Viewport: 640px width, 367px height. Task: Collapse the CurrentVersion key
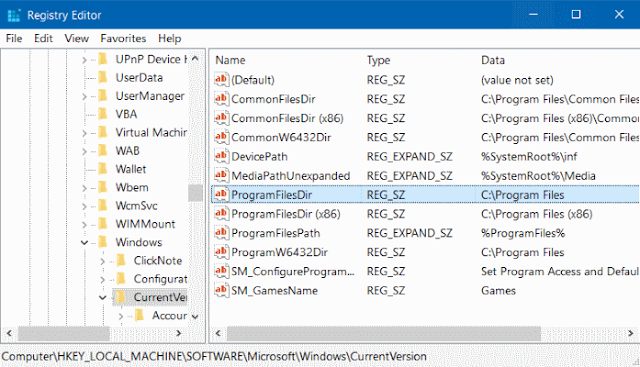click(102, 297)
